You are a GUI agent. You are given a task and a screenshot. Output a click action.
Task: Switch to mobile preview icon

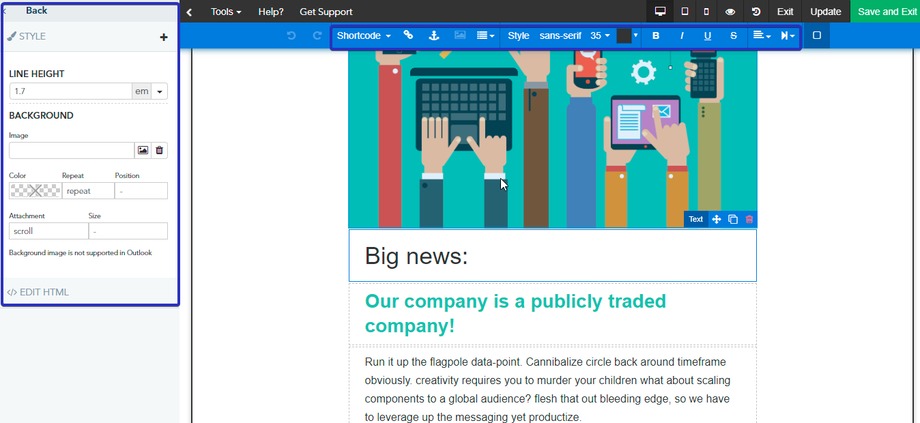[707, 12]
